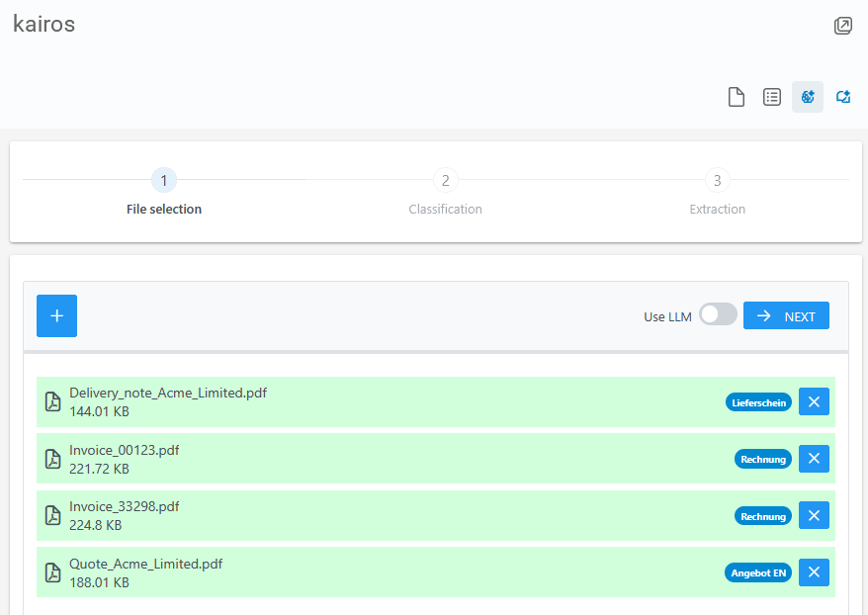Click Rechnung badge on Invoice_00123.pdf
This screenshot has width=868, height=615.
click(763, 459)
